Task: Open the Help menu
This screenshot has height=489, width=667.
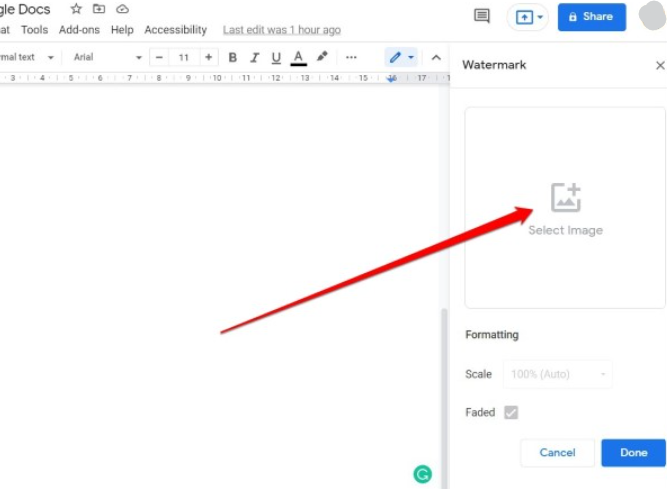Action: [x=122, y=30]
